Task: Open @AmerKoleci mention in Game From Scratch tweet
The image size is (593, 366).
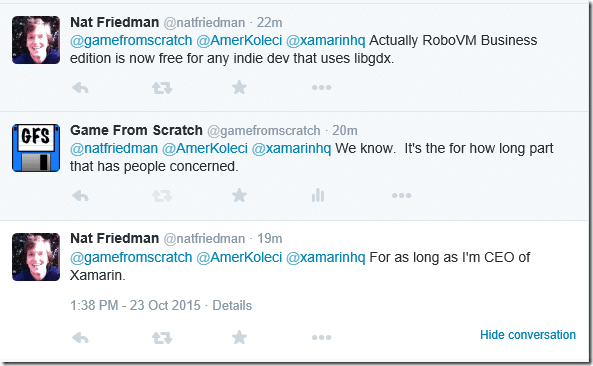Action: click(205, 148)
